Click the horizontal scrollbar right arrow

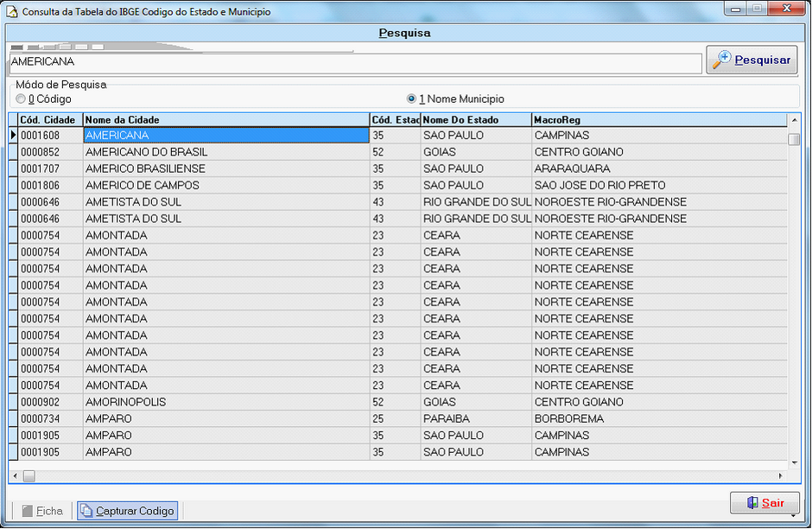[781, 475]
